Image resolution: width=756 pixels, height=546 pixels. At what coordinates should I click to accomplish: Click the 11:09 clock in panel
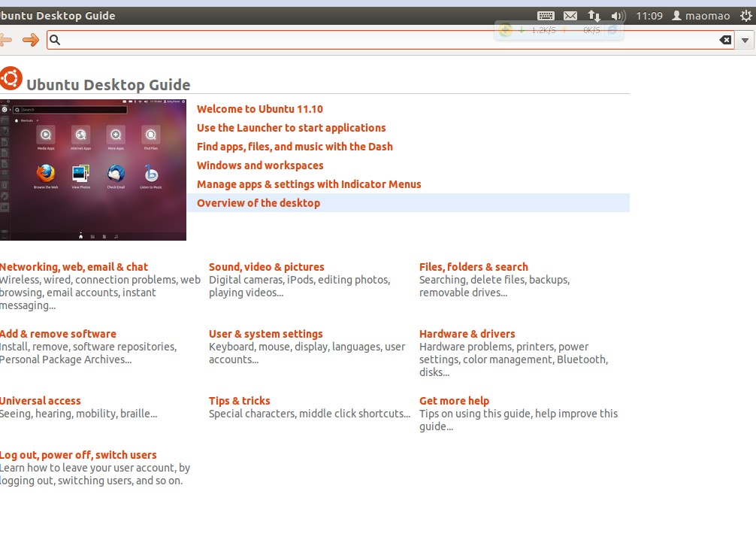pos(649,16)
